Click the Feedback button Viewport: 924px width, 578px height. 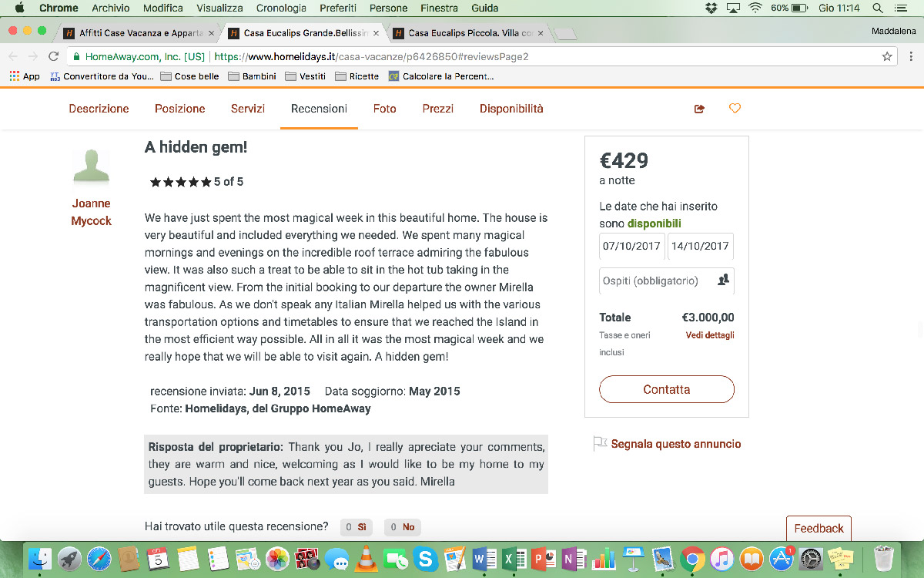point(819,528)
